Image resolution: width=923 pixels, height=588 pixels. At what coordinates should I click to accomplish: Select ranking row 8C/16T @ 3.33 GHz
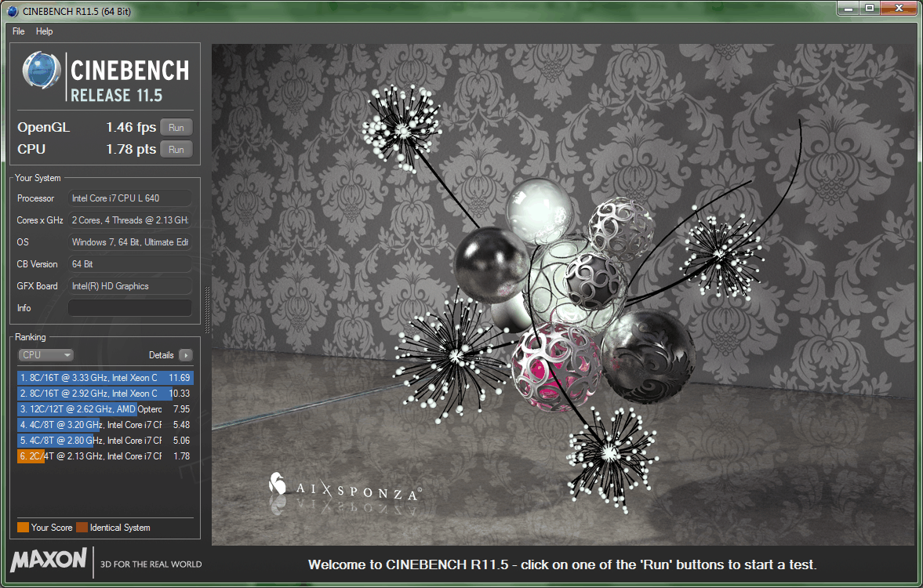click(x=105, y=377)
